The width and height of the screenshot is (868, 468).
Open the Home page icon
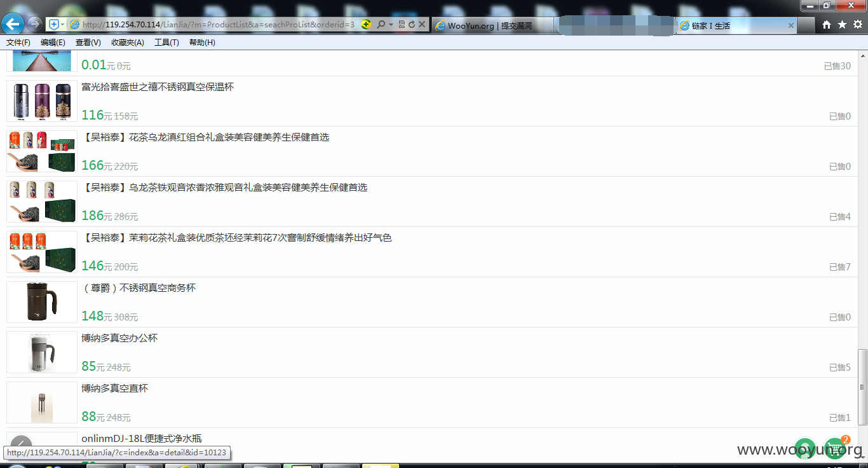(x=827, y=24)
